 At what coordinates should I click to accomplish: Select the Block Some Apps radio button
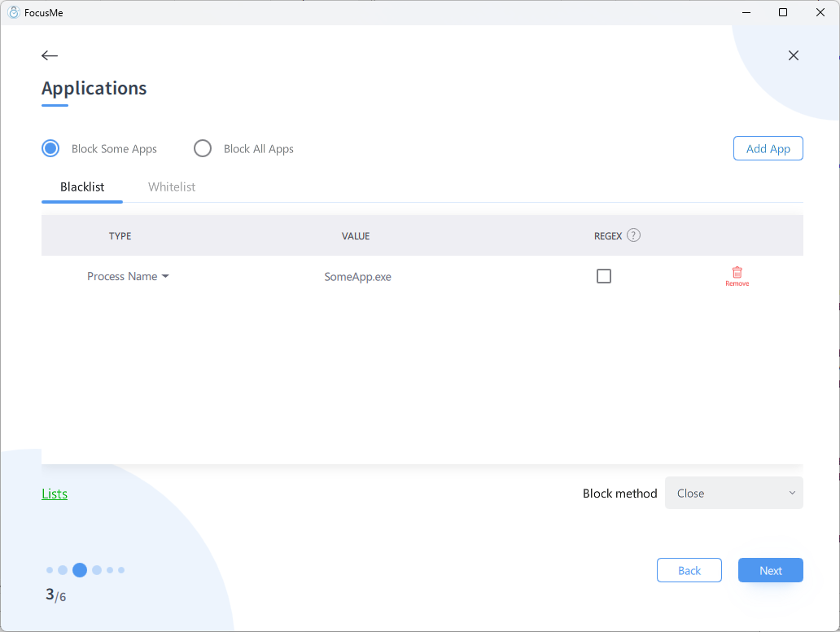[50, 148]
